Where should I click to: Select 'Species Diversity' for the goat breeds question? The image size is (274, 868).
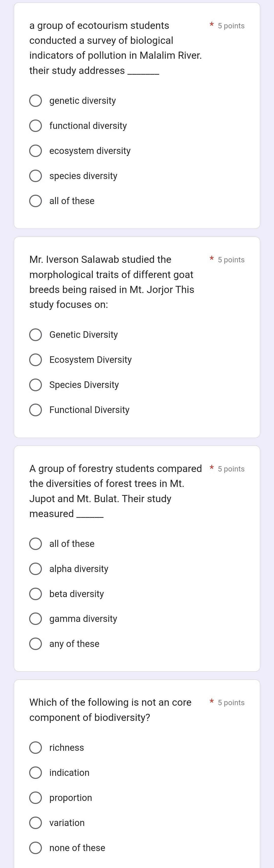click(36, 385)
